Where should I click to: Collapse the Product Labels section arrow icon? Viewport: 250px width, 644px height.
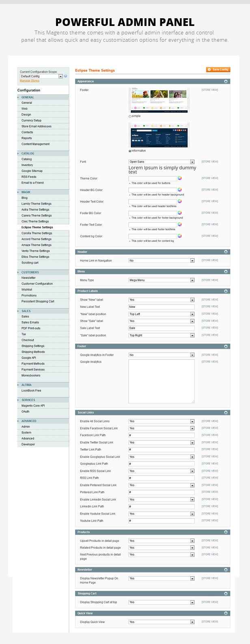pos(226,291)
